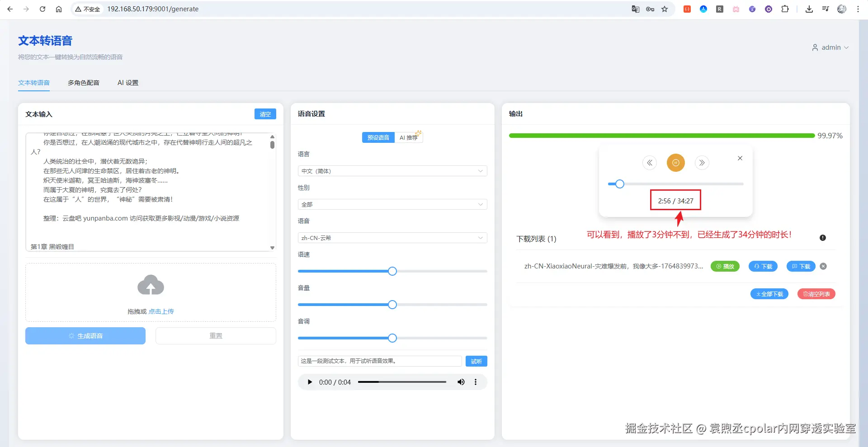The width and height of the screenshot is (868, 447).
Task: Click the 试听 button
Action: [476, 361]
